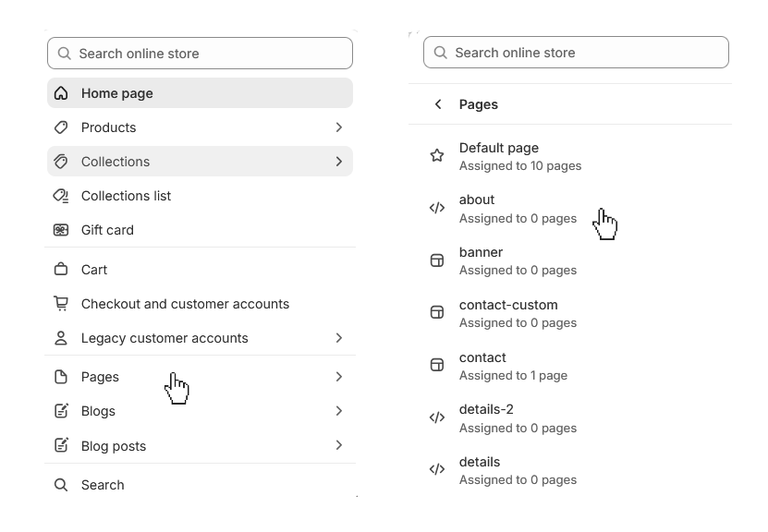Expand the Blogs submenu chevron
768x532 pixels.
click(339, 411)
